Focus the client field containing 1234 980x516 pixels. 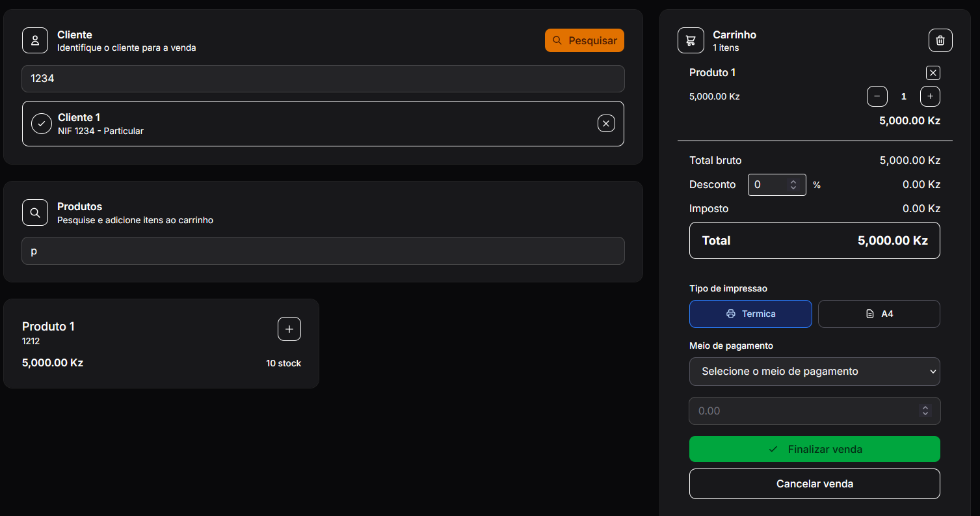323,79
